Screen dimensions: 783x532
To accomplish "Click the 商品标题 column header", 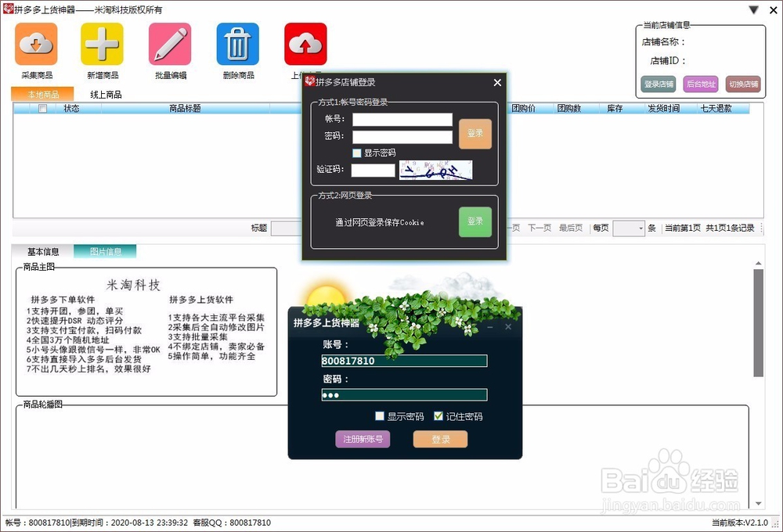I will (185, 108).
